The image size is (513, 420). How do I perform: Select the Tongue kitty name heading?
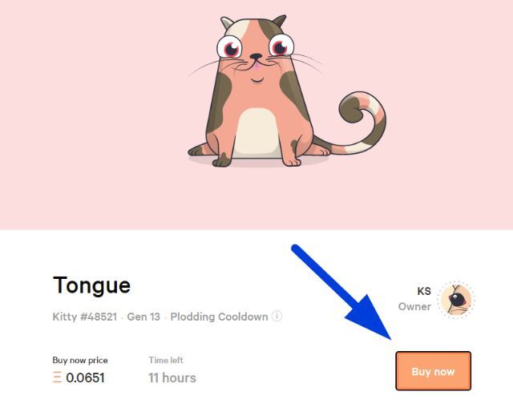91,285
